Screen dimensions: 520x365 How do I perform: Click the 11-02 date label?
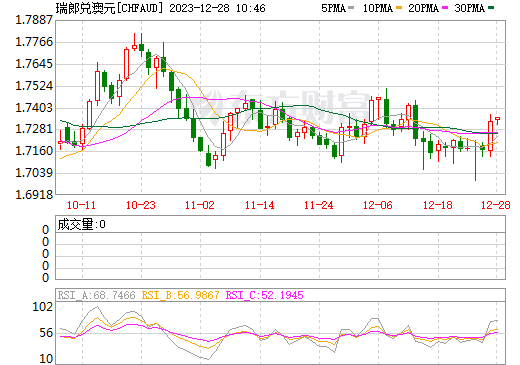point(200,205)
